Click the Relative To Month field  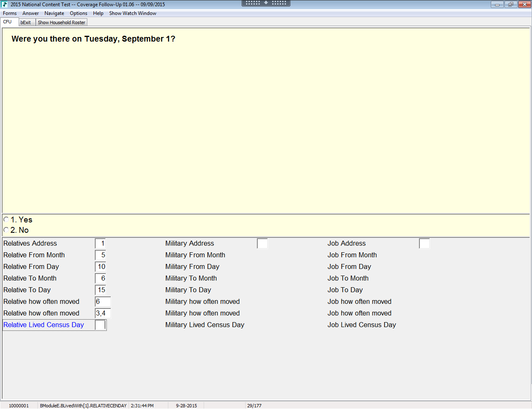tap(100, 278)
